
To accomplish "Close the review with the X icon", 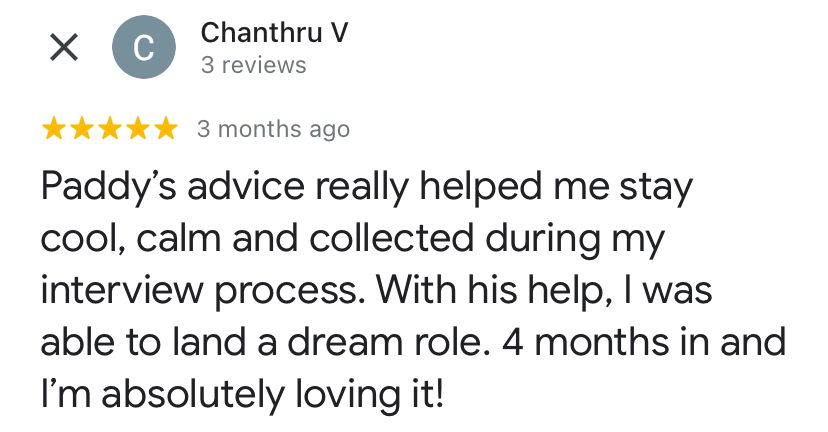I will (65, 49).
